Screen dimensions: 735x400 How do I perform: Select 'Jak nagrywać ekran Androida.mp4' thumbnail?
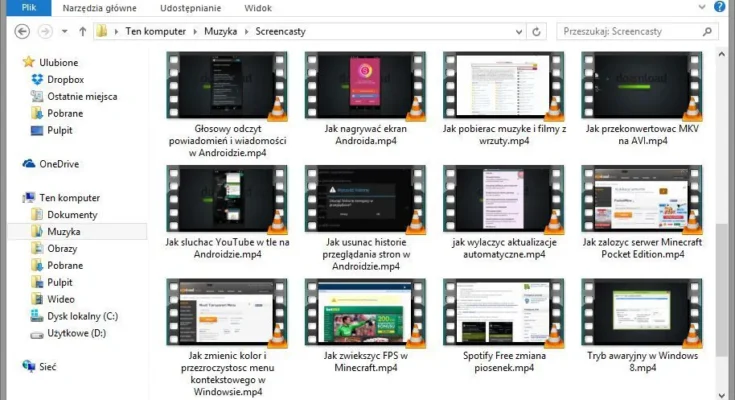(x=365, y=85)
